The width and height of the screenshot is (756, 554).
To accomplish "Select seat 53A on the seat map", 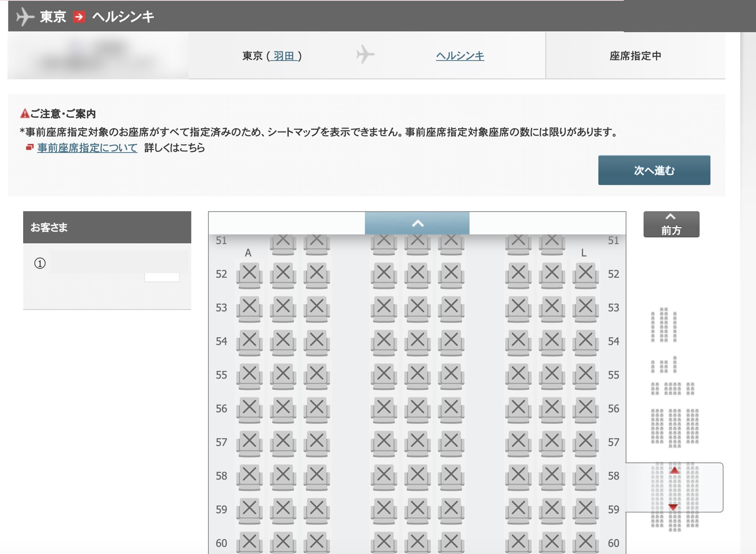I will (x=249, y=309).
